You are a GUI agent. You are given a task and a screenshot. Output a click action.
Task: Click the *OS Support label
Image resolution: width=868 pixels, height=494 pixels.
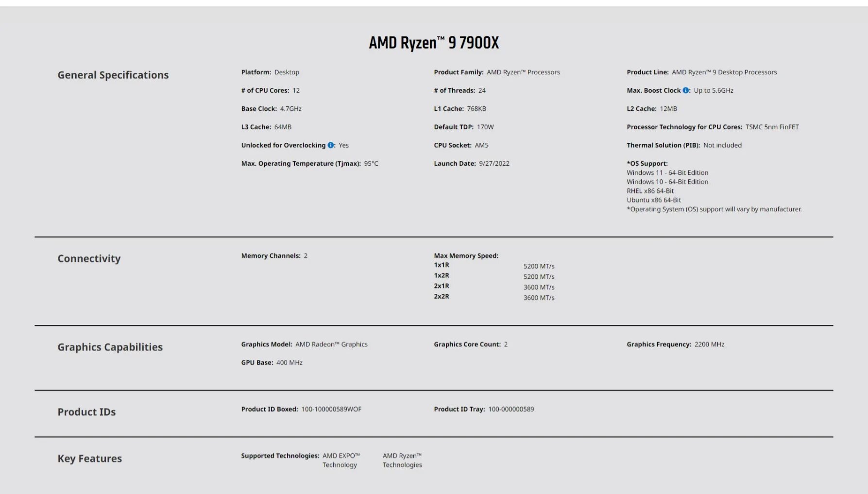[x=647, y=164]
